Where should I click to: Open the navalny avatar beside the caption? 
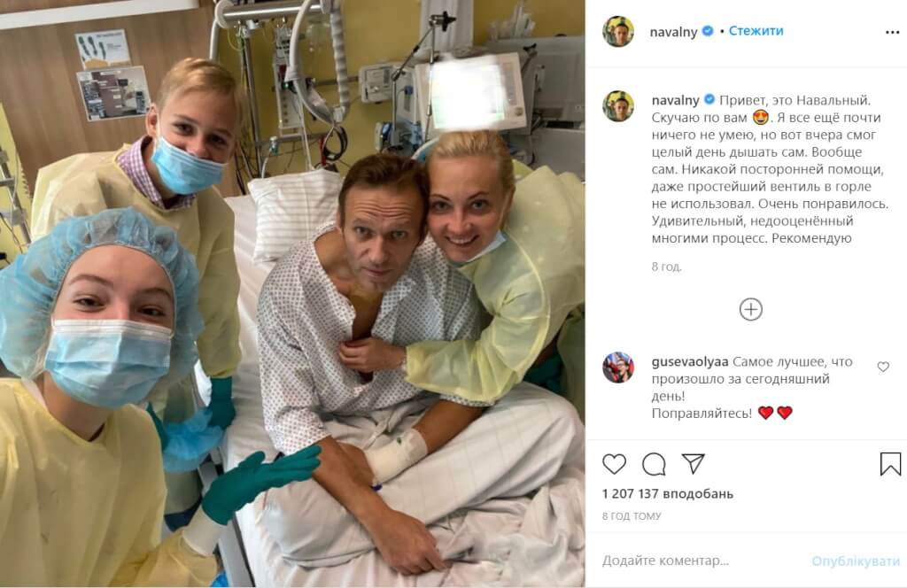[x=618, y=105]
